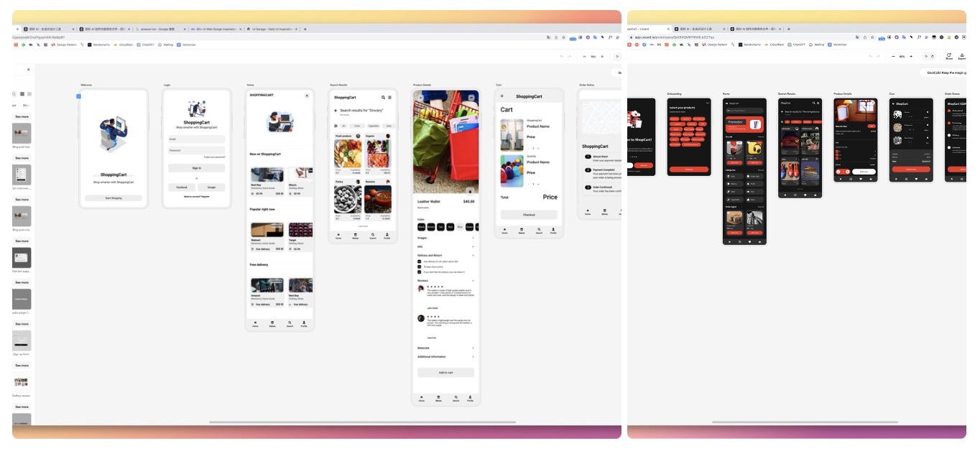Select the first order status radio in the dark design

(948, 111)
